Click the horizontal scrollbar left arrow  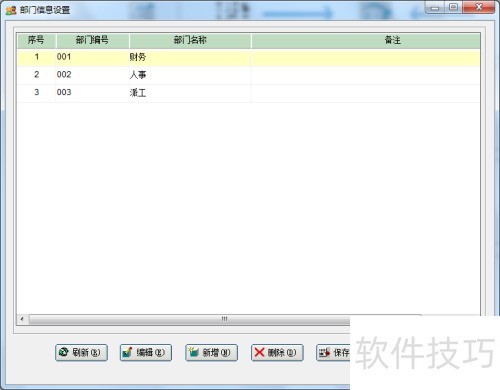click(x=22, y=319)
